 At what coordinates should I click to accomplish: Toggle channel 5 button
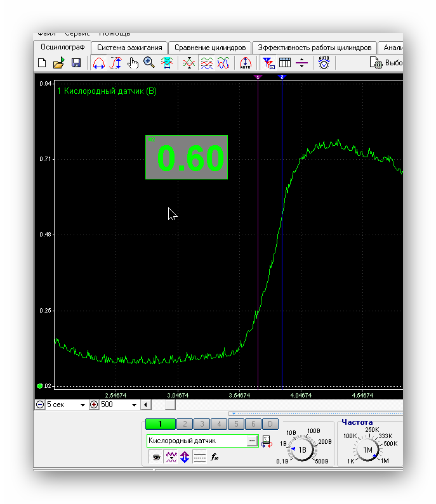[x=236, y=424]
